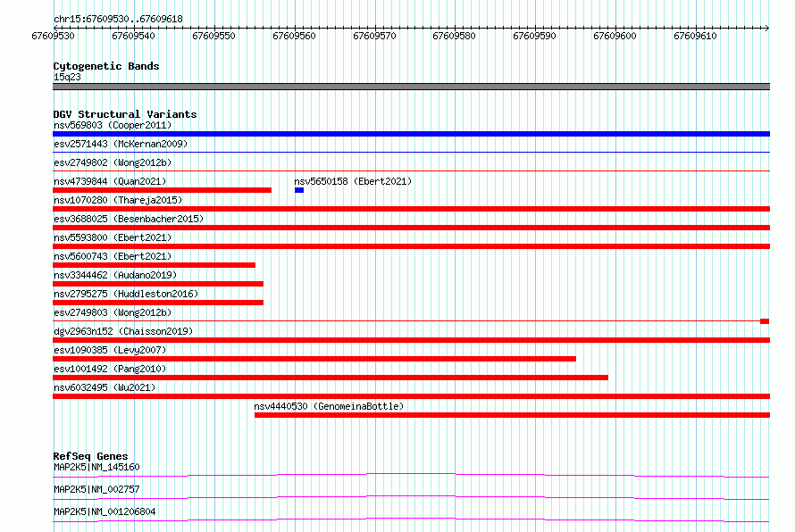Click the red esv3688025 variant bar

click(411, 228)
